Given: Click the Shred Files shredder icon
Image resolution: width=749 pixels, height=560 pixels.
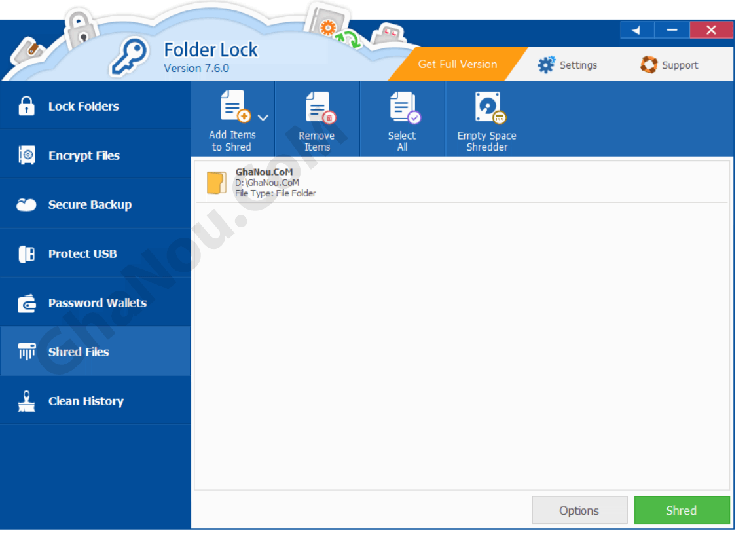Looking at the screenshot, I should coord(27,352).
